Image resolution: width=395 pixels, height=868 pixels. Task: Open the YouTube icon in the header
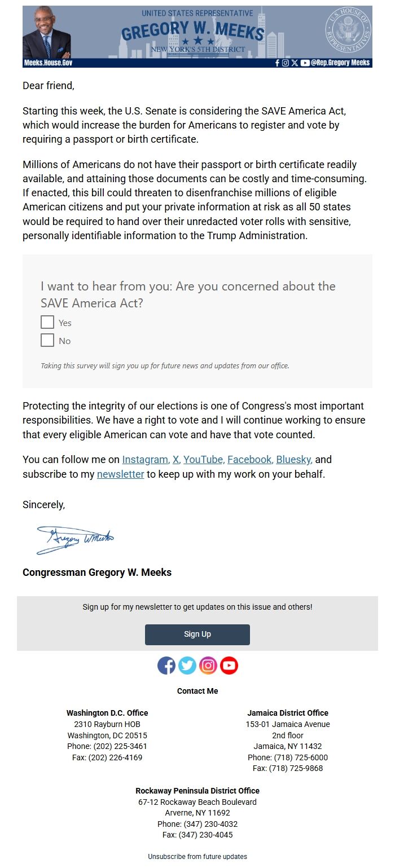pyautogui.click(x=305, y=63)
